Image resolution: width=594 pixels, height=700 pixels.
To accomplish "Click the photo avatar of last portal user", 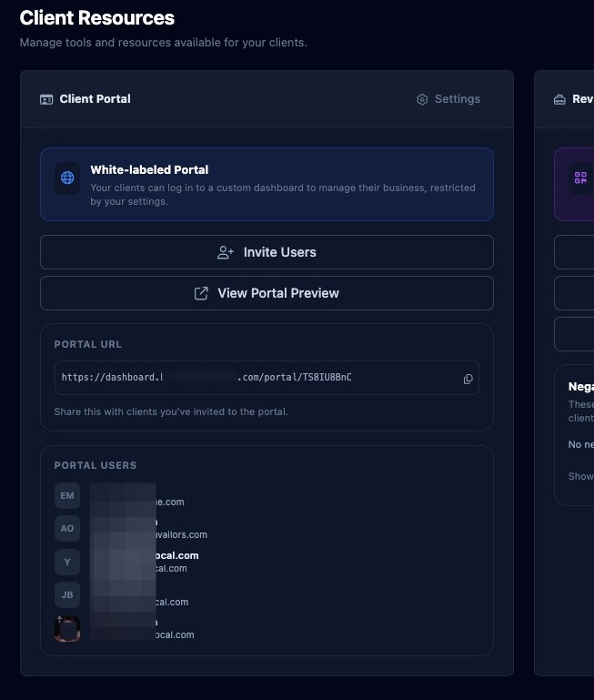I will tap(67, 629).
